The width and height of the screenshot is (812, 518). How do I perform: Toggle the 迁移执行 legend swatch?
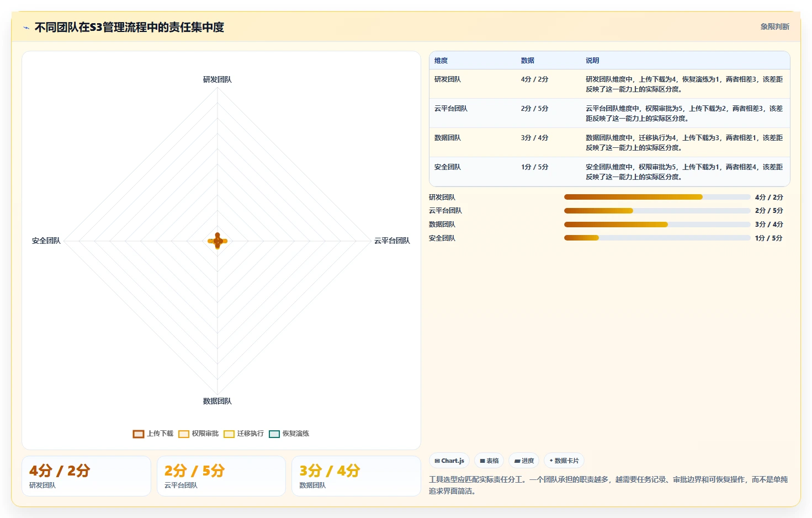click(x=229, y=434)
